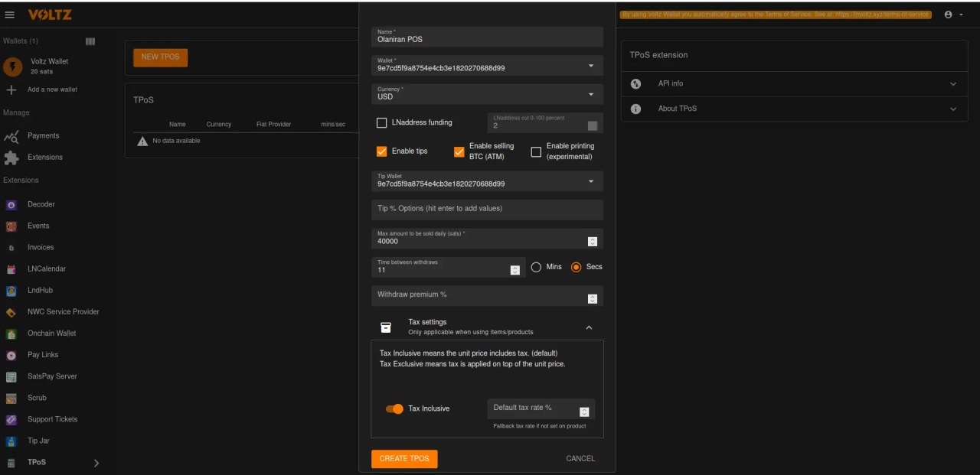Click the LNCalendar sidebar icon
Screen dimensions: 980x475
(11, 269)
